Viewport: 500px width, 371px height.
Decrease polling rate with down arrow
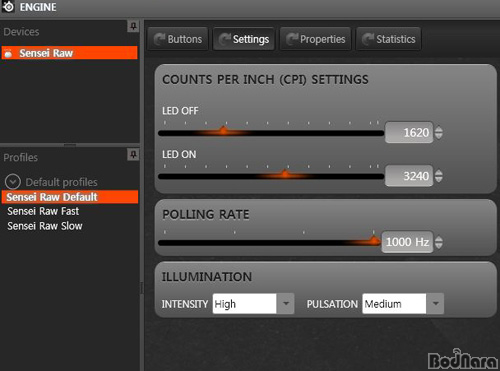[x=439, y=245]
